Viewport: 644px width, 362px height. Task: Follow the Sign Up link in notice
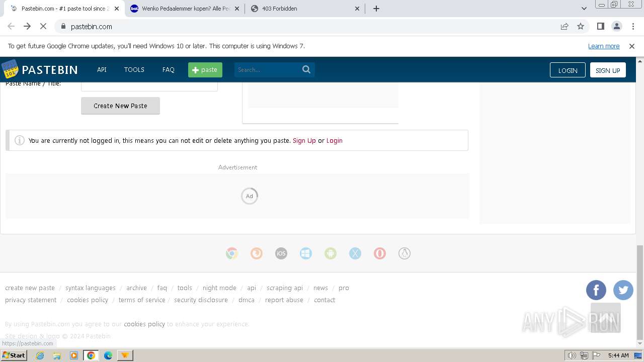[x=304, y=140]
